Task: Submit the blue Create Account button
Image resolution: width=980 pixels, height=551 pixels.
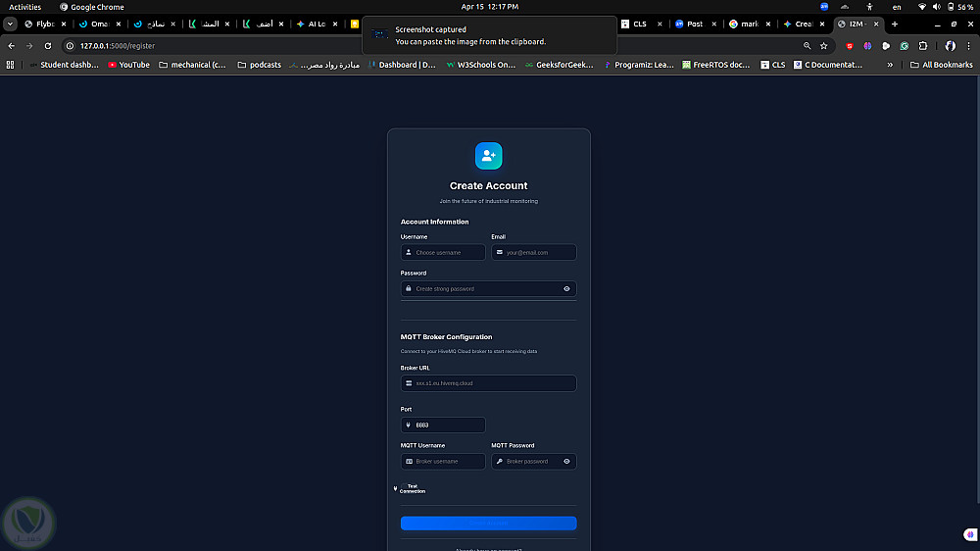Action: [488, 523]
